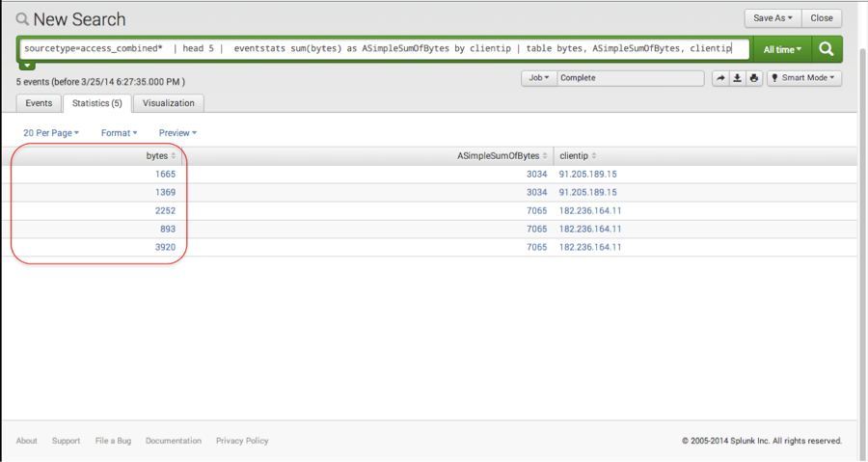Image resolution: width=868 pixels, height=462 pixels.
Task: Open the Documentation footer link
Action: tap(174, 441)
